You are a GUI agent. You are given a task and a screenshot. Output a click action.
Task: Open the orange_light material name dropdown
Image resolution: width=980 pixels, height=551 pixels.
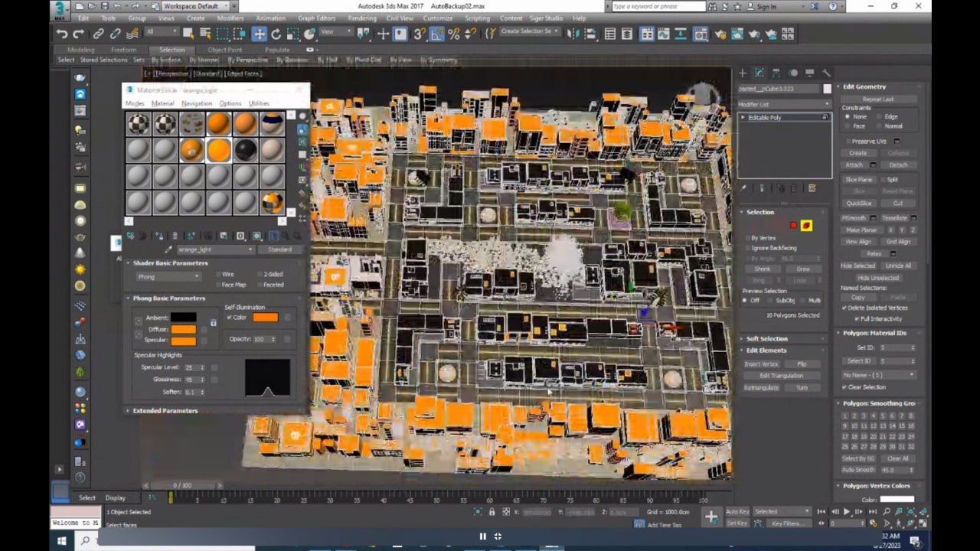click(215, 249)
